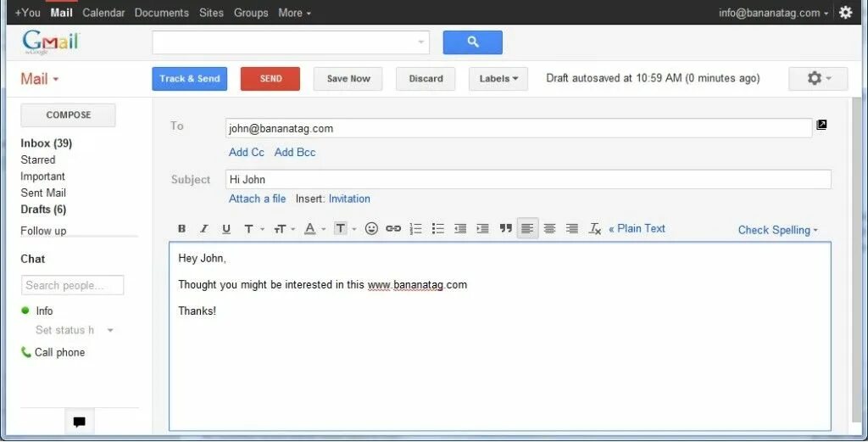Click the Track & Send button
The width and height of the screenshot is (868, 442).
pos(190,79)
